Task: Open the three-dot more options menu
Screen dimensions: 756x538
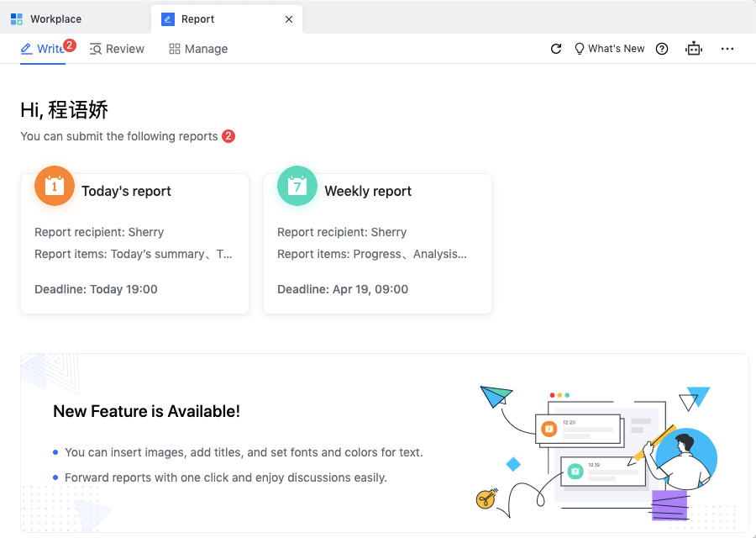Action: (727, 49)
